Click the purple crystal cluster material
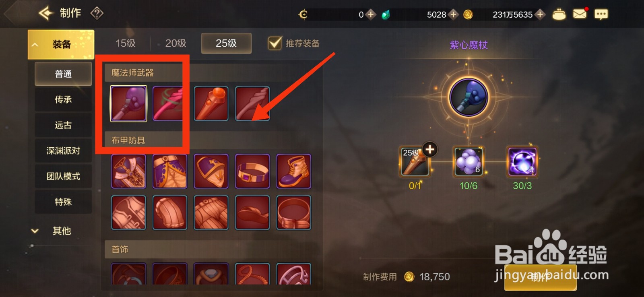 (469, 162)
